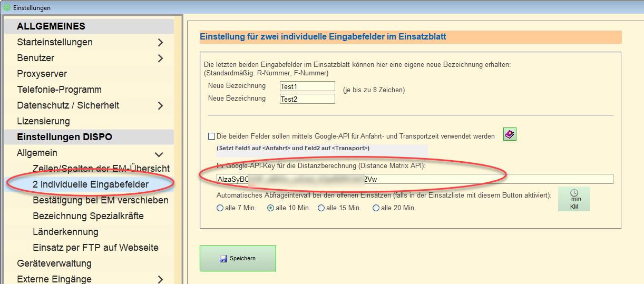Open the Proxyserver settings
The image size is (644, 284).
tap(42, 74)
